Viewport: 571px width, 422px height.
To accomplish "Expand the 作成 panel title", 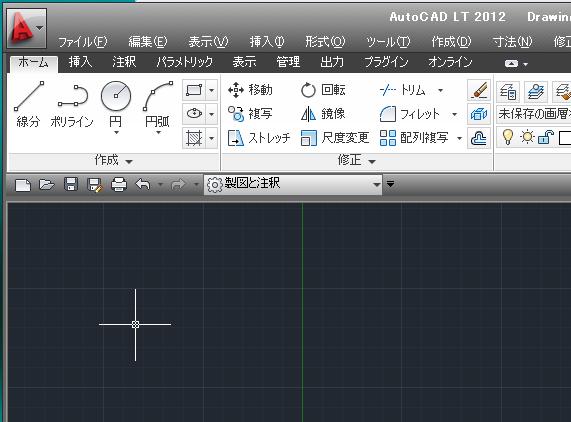I will point(114,160).
